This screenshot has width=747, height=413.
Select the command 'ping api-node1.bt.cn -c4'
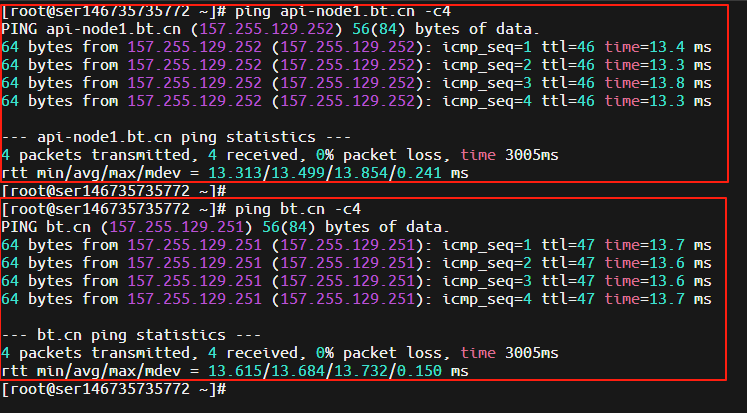click(x=343, y=11)
